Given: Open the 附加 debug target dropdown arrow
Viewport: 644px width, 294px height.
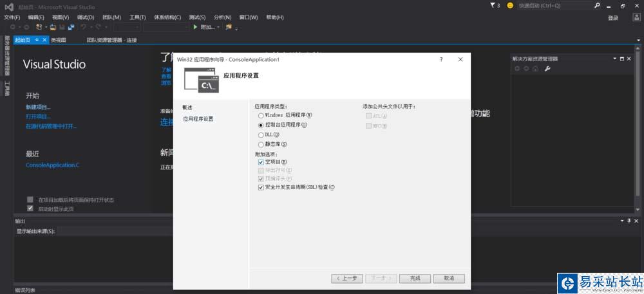Looking at the screenshot, I should [x=218, y=27].
